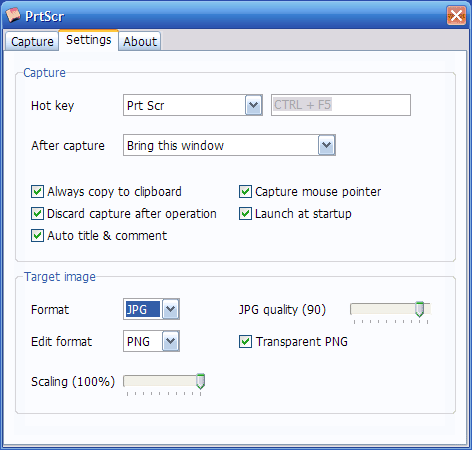Click the PrtScr app icon in title bar
This screenshot has height=450, width=472.
coord(13,15)
